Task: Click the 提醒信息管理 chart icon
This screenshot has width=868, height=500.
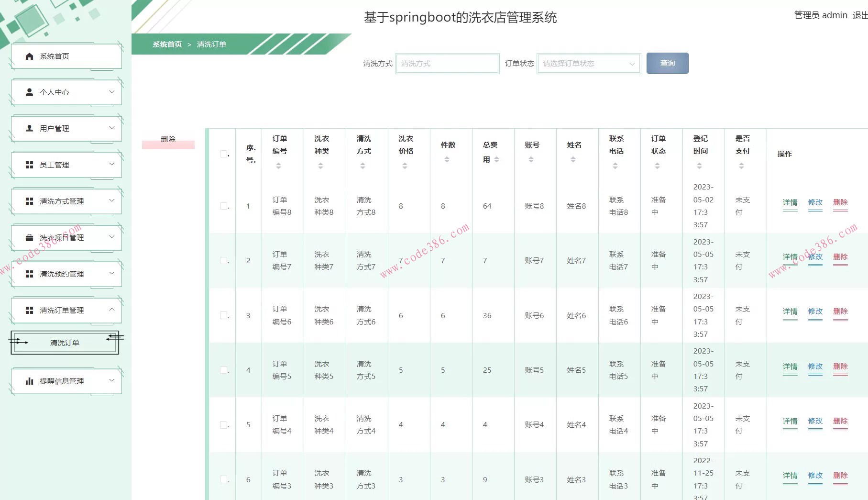Action: point(29,381)
